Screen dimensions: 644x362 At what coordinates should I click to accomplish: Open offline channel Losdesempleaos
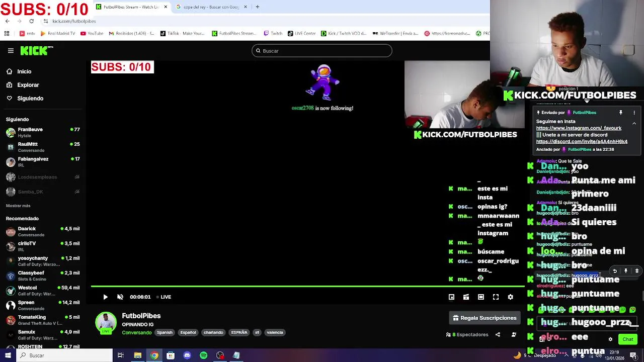click(43, 177)
